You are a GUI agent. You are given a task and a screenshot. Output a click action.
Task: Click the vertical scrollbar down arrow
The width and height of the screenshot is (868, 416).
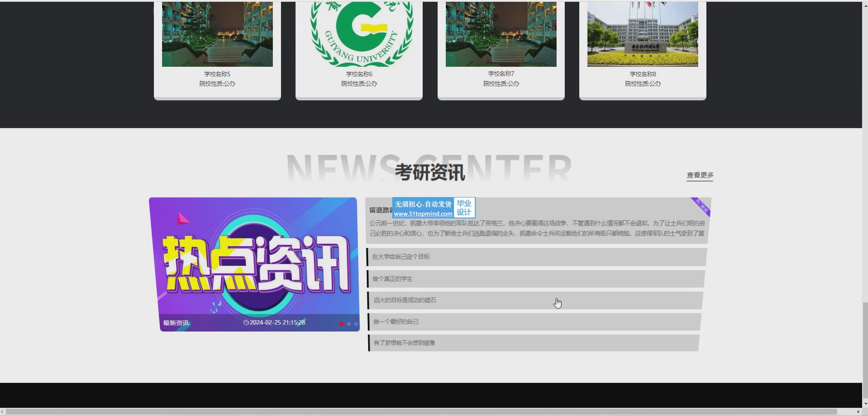pos(865,403)
